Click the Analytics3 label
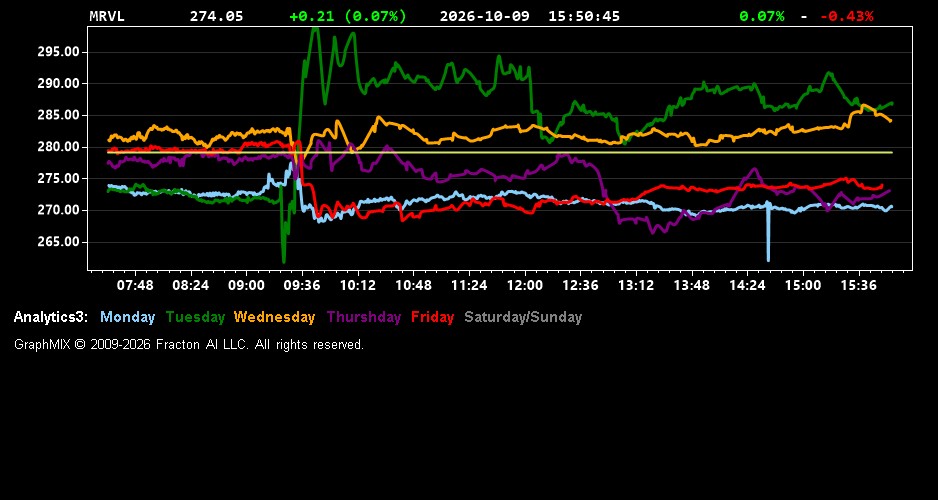Image resolution: width=938 pixels, height=500 pixels. 51,317
